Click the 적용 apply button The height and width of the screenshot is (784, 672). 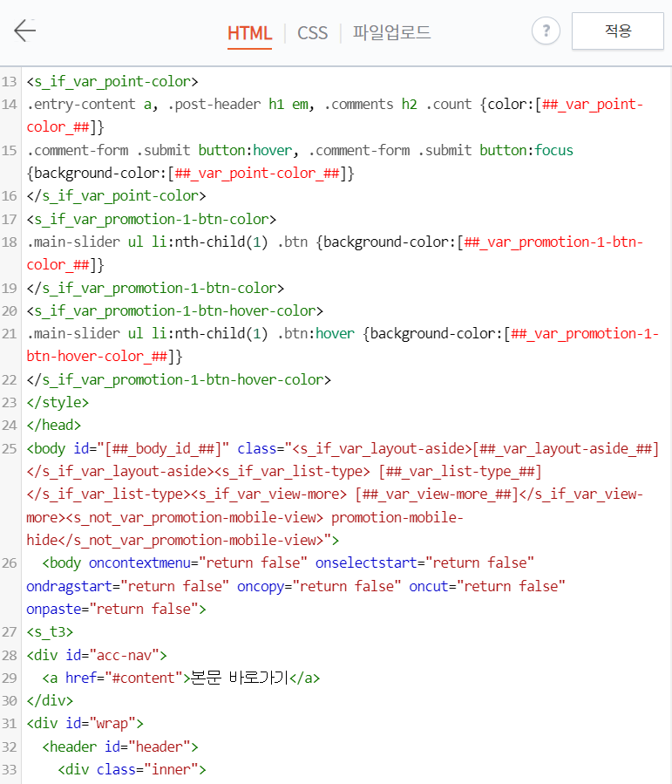coord(618,31)
